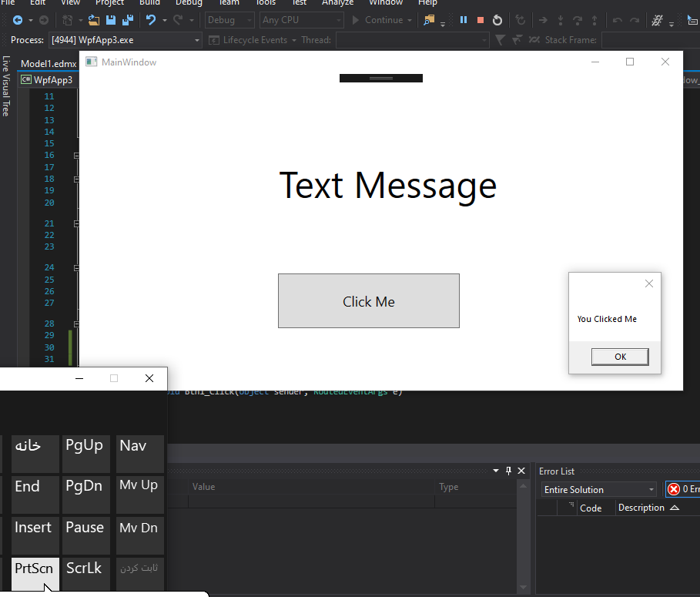
Task: Open the Locals panel window options arrow
Action: point(496,471)
